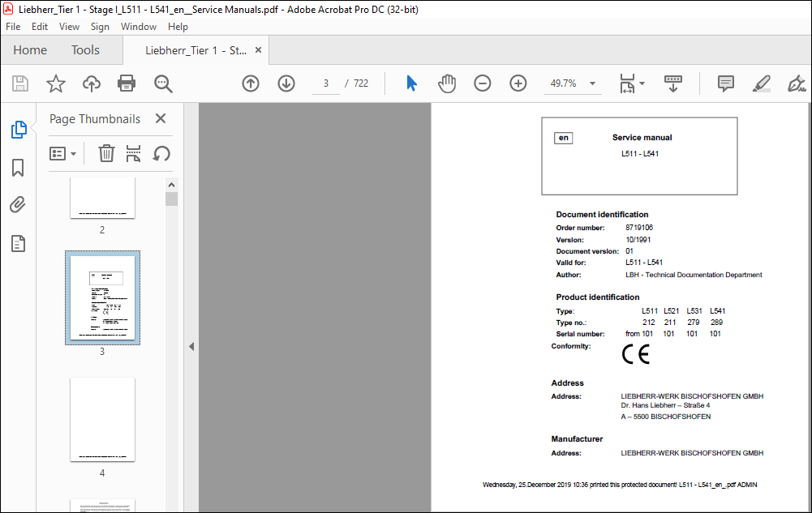
Task: Open Page Thumbnails panel icon in sidebar
Action: 19,130
